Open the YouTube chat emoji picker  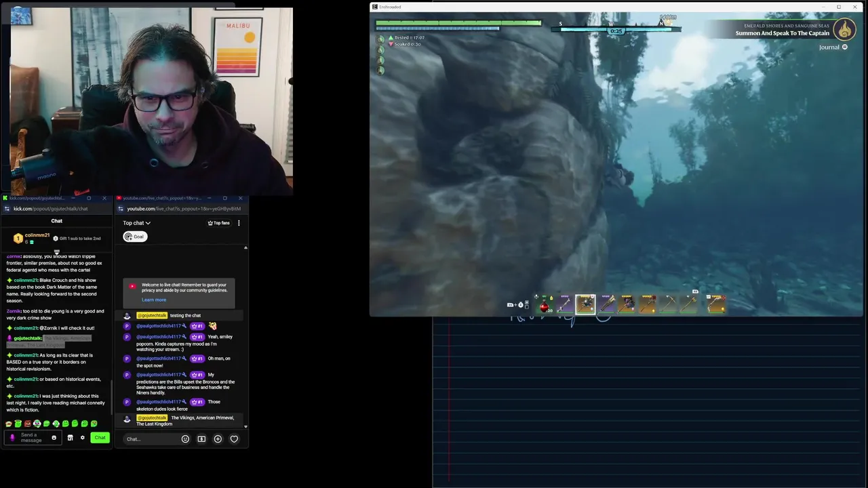point(185,439)
